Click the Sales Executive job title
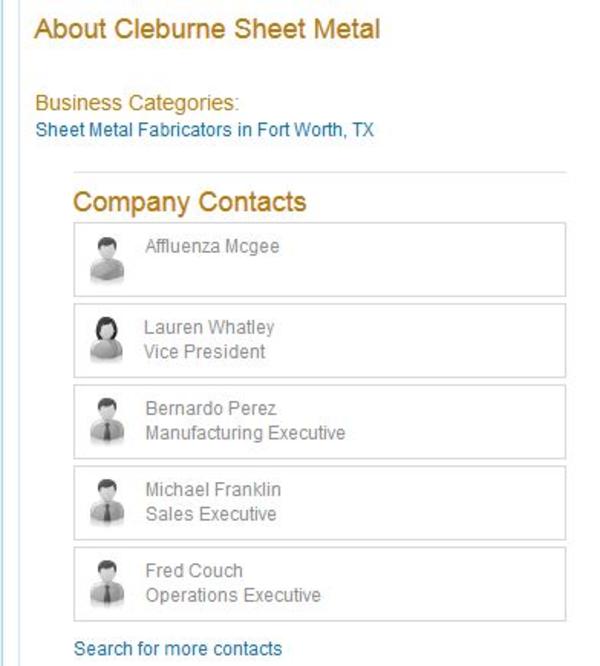 point(211,514)
